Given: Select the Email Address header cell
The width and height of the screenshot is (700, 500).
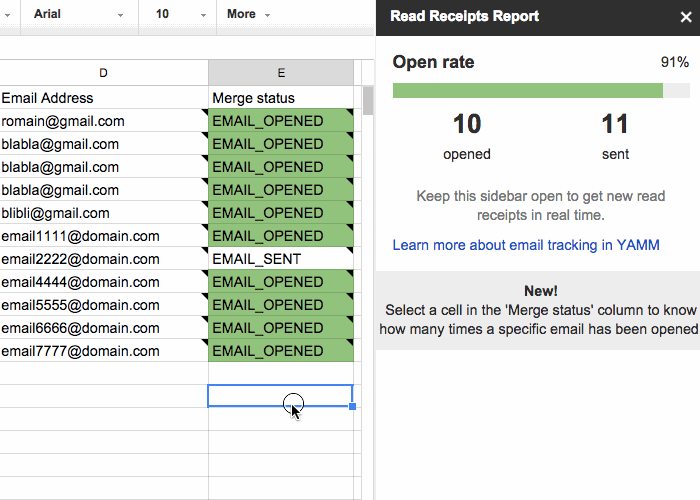Looking at the screenshot, I should pos(103,98).
